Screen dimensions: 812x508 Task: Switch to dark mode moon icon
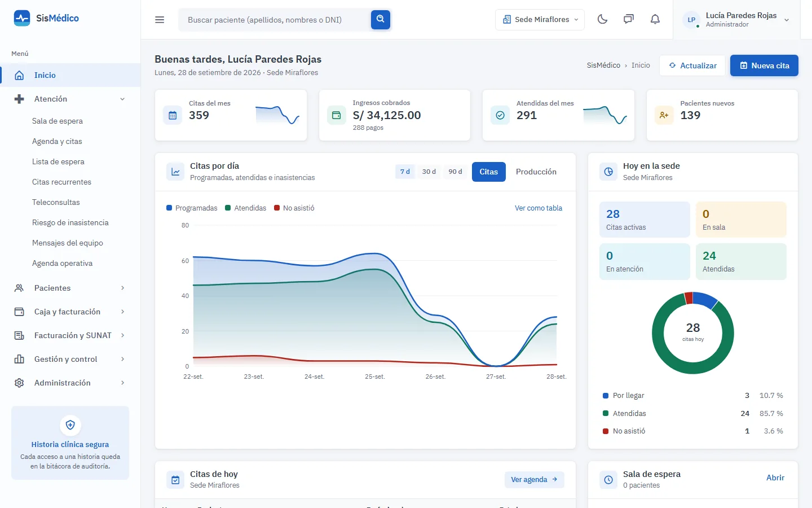click(602, 19)
